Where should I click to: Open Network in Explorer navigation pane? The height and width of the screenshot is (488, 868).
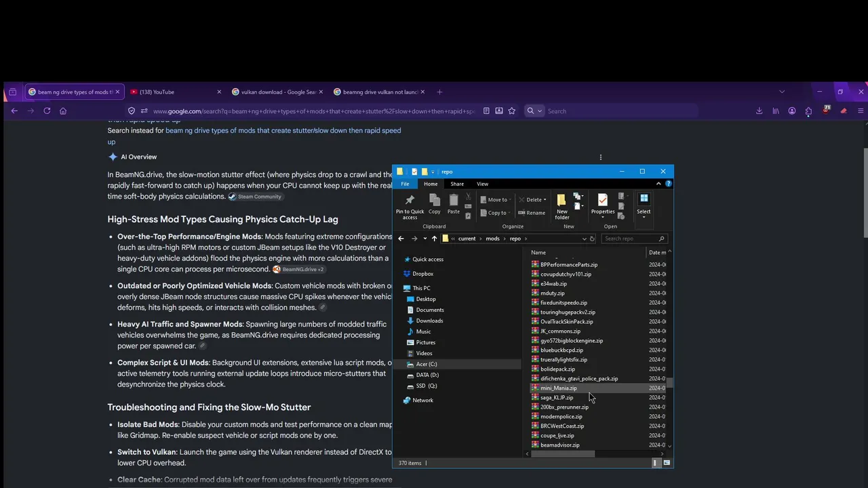[422, 401]
